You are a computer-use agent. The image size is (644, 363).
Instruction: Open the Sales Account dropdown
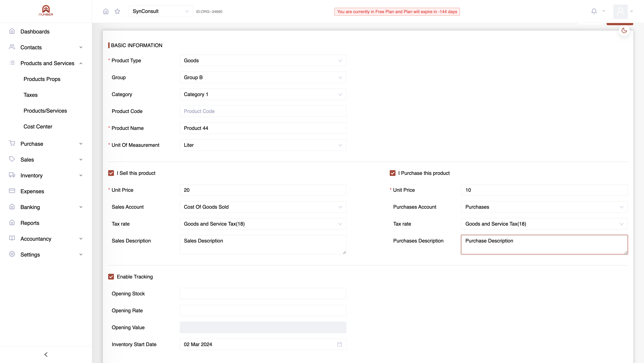pos(263,207)
